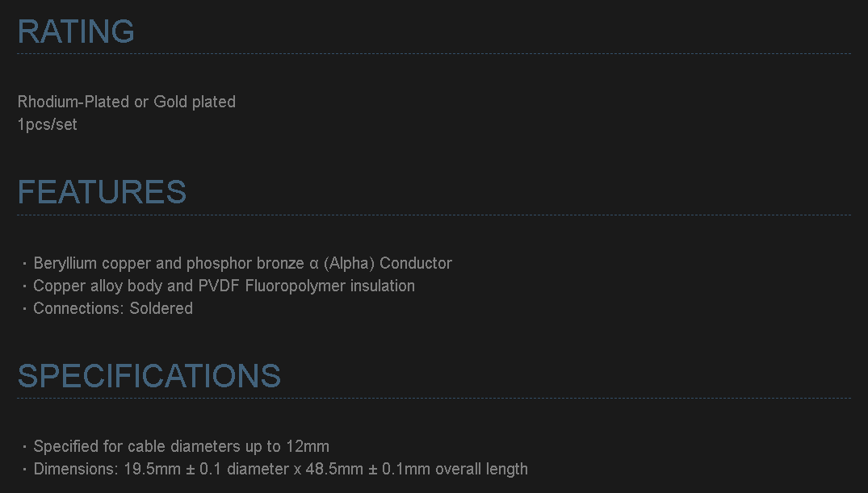Click the dotted divider under RATING
The height and width of the screenshot is (493, 868).
point(434,54)
